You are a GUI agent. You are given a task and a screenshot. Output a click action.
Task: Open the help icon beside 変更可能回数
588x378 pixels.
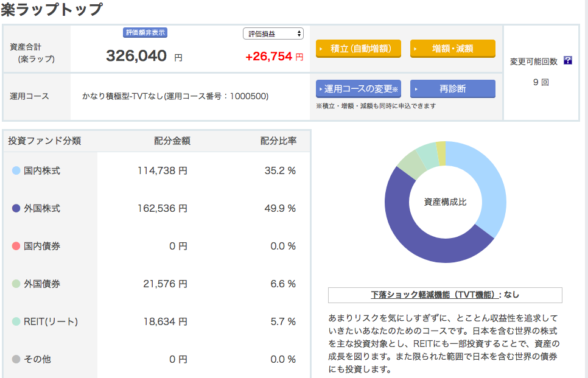tap(568, 60)
